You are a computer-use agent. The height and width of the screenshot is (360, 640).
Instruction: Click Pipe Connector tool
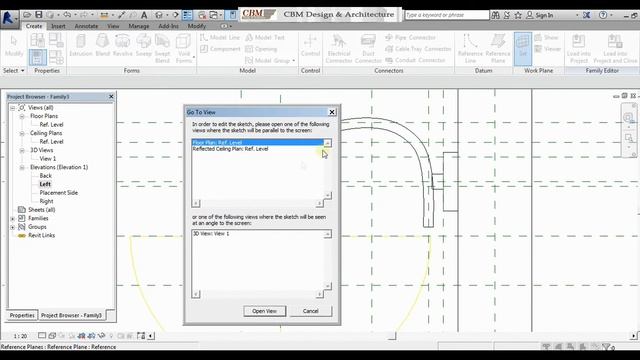click(410, 38)
